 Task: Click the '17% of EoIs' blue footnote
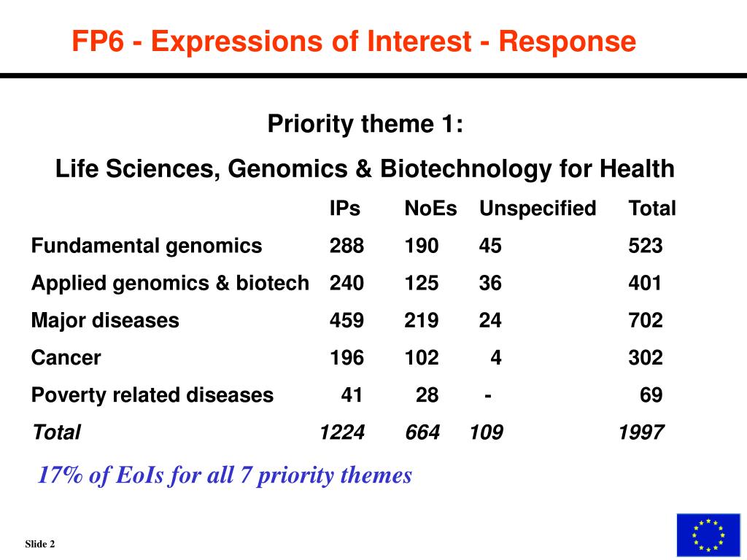point(225,475)
